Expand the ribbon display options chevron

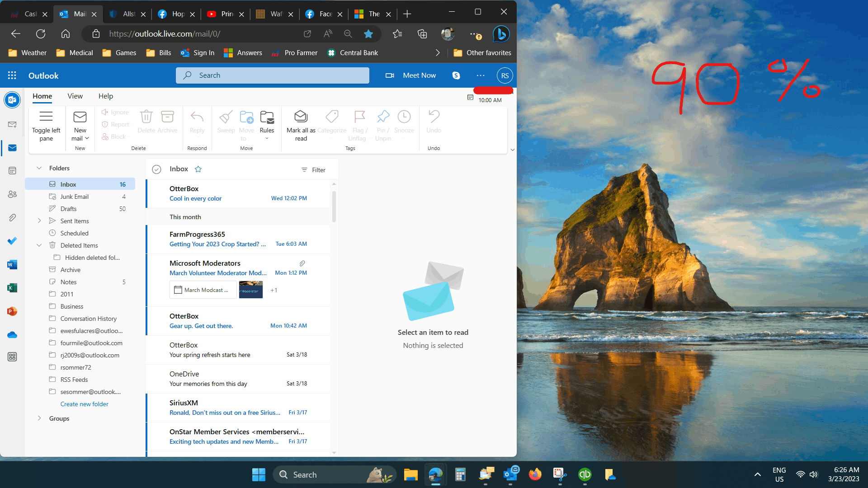512,150
